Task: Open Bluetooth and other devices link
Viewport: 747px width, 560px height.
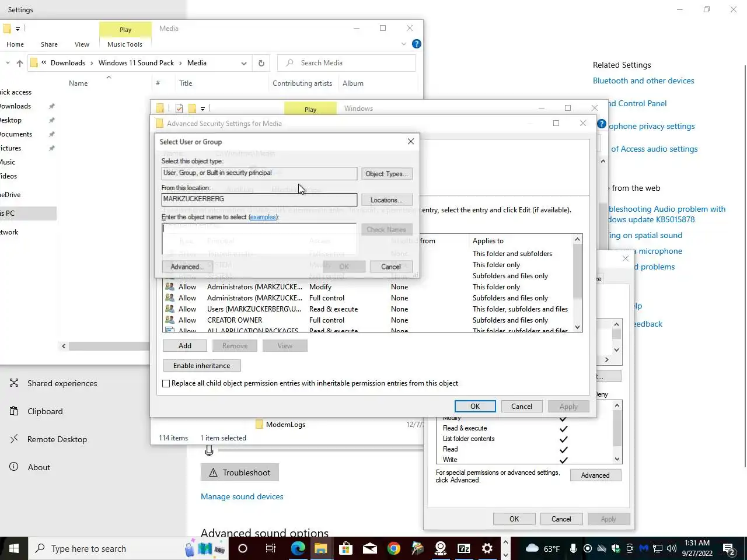Action: click(x=644, y=81)
